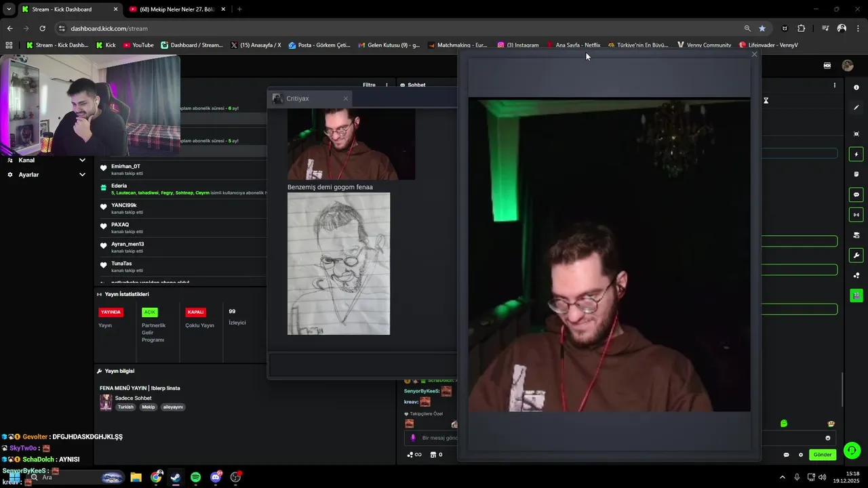Click the focus frame icon in sidebar
The image size is (868, 488).
coord(856,134)
